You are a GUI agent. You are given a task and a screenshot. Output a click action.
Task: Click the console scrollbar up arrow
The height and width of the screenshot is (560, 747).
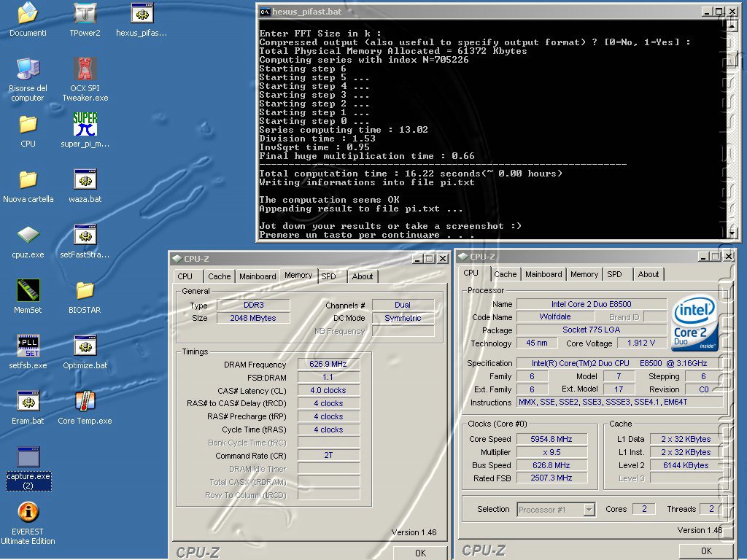click(x=732, y=25)
